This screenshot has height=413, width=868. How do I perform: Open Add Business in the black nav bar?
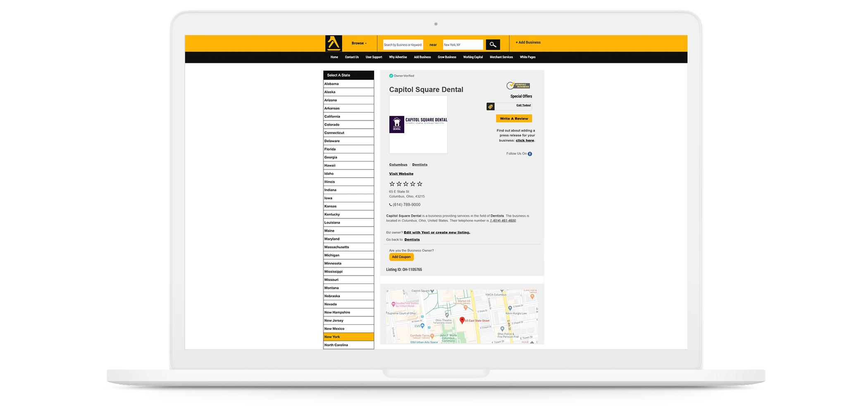point(422,57)
